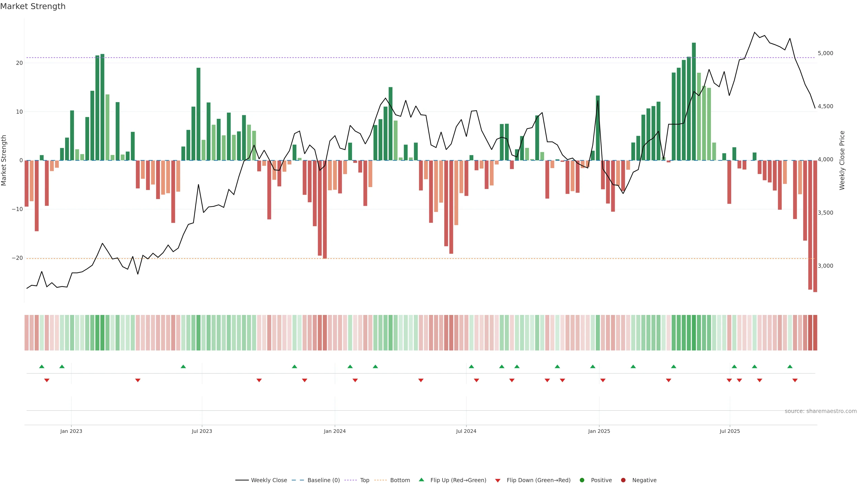
Task: Click source: sharemaestro.com text
Action: pos(821,411)
